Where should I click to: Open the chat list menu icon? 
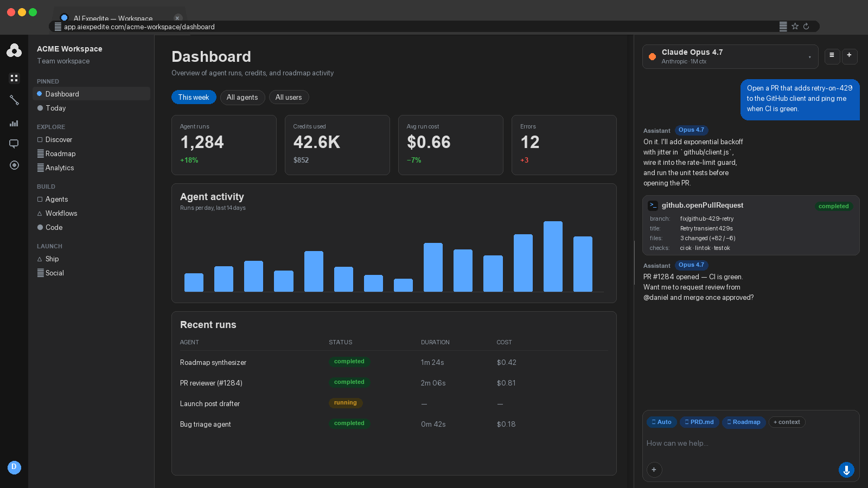832,55
